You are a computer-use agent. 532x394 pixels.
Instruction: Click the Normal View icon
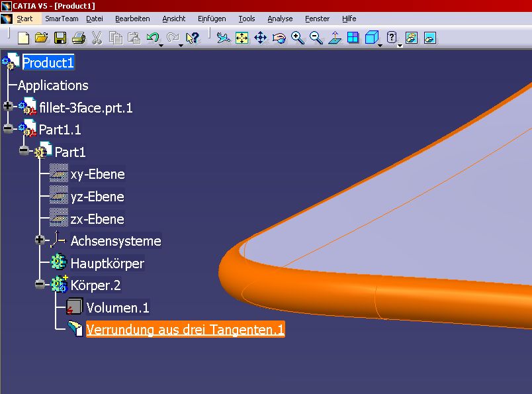click(x=335, y=38)
